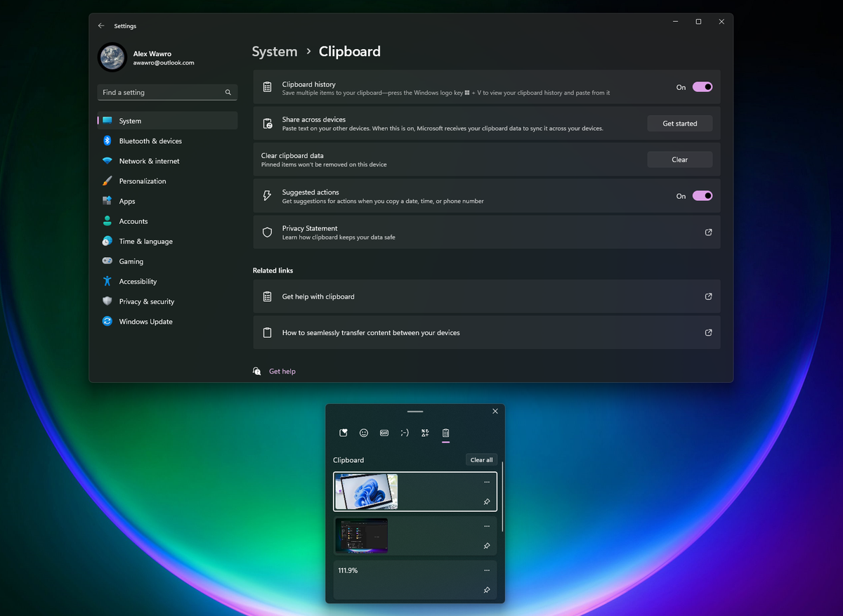Open external link icon for Get help with clipboard
The height and width of the screenshot is (616, 843).
tap(708, 296)
